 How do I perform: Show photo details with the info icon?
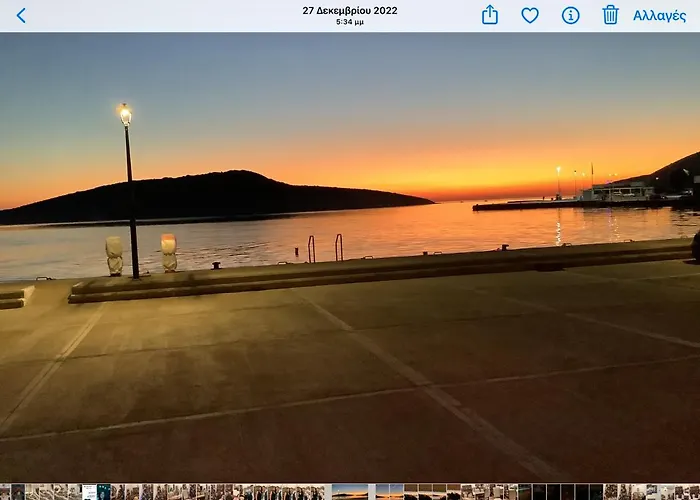(x=570, y=15)
